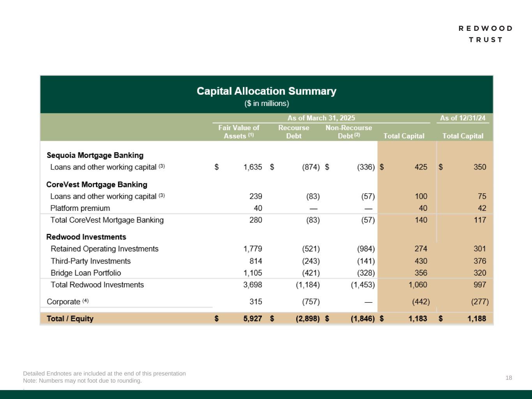Select the Total CoreVest Mortgage Banking row
This screenshot has height=399, width=532.
pos(107,220)
